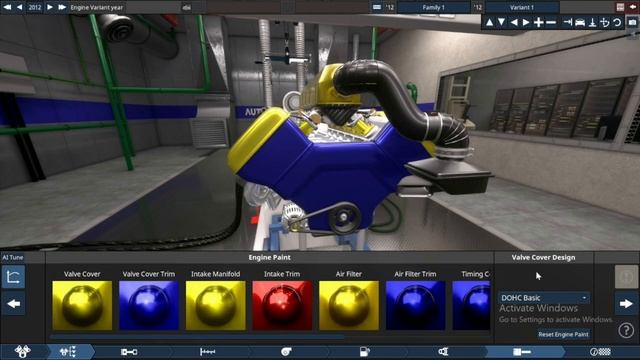Open the DOHC Basic valve cover dropdown
The height and width of the screenshot is (360, 640).
544,298
